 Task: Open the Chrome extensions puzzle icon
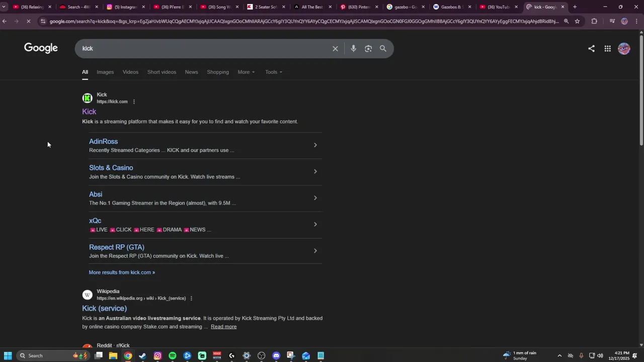[594, 21]
